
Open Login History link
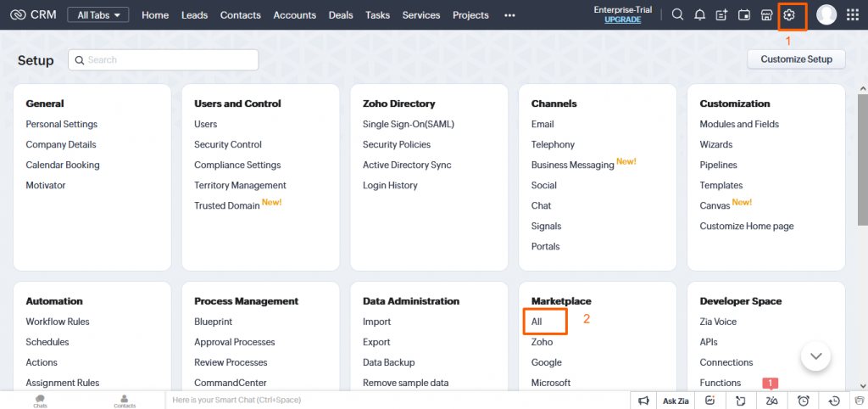(x=390, y=185)
